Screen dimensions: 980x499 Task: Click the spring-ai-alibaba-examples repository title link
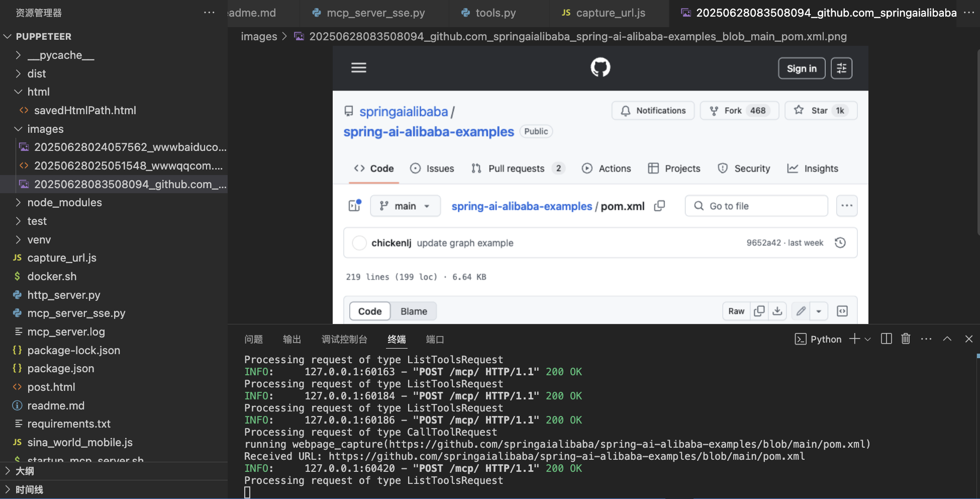point(429,132)
